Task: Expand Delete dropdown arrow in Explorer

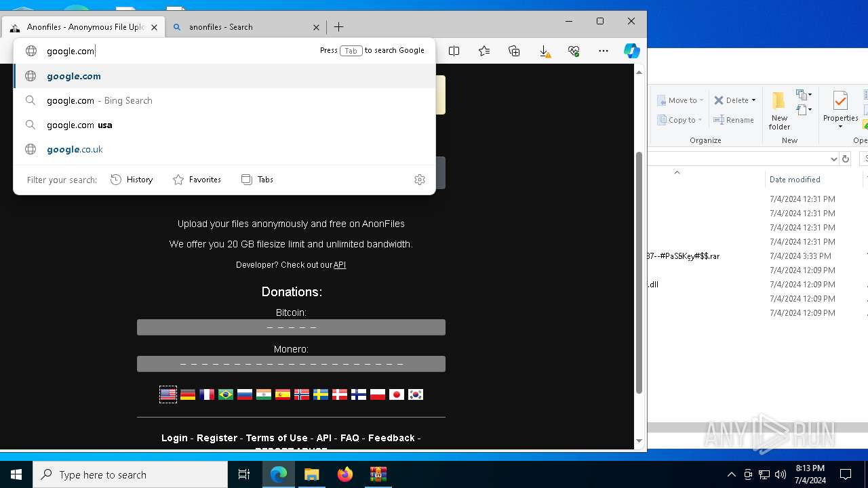Action: [753, 100]
